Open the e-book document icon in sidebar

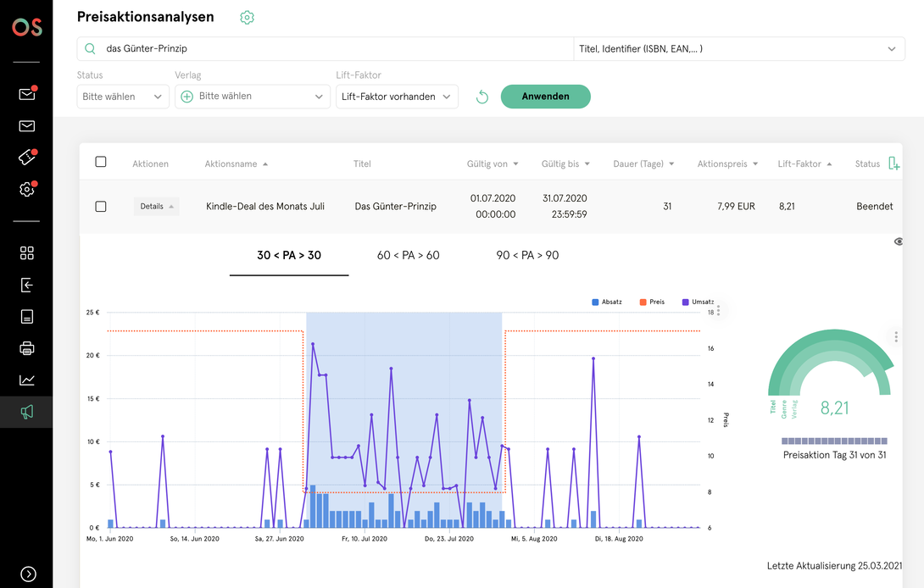click(27, 317)
